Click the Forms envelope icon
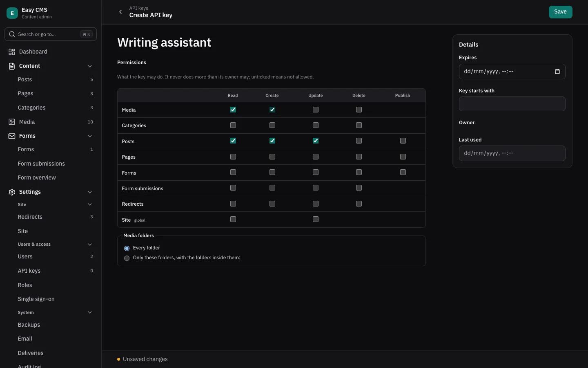 [12, 136]
